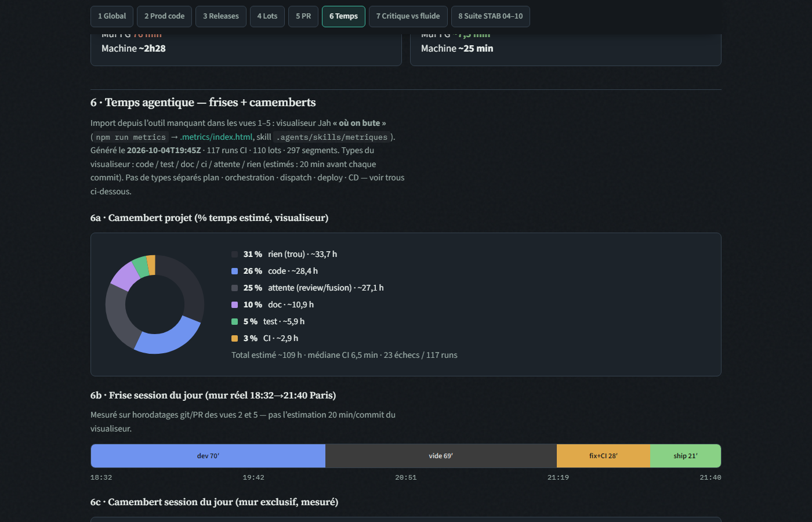
Task: Open the 2 Prod code tab
Action: click(x=164, y=16)
